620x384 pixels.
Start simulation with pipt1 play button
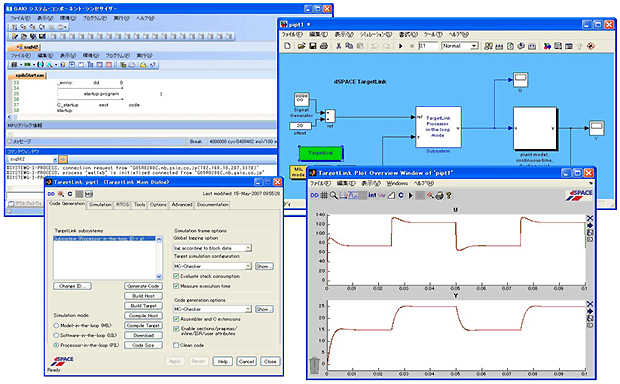point(401,46)
